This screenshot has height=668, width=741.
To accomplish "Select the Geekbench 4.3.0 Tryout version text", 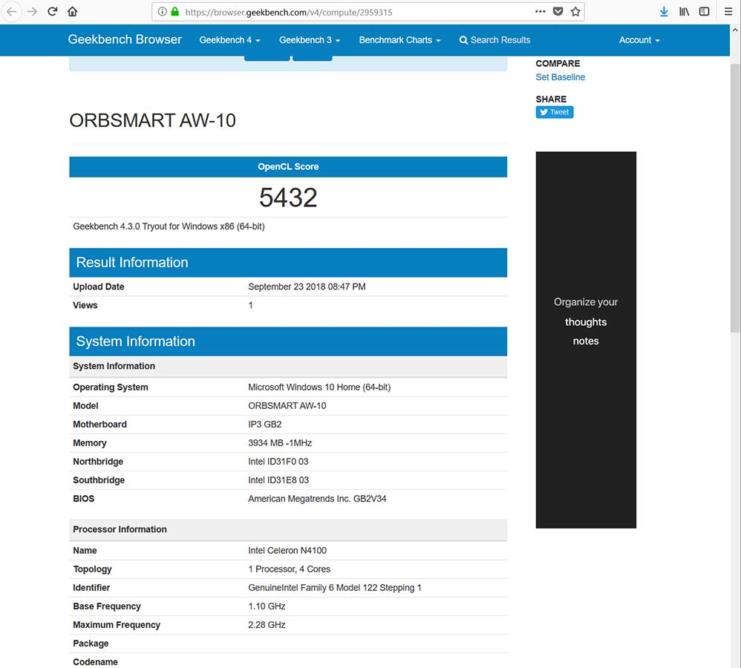I will tap(169, 226).
